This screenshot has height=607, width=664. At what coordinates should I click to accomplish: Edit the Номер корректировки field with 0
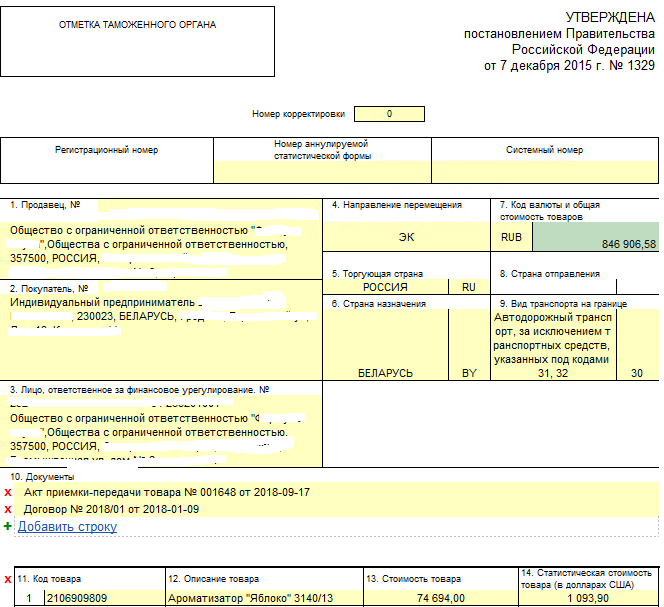point(389,114)
